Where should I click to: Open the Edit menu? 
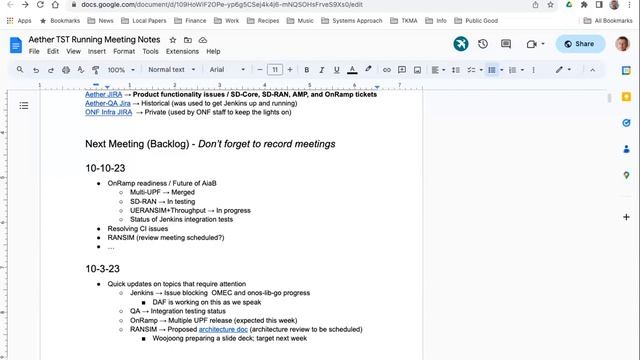point(53,51)
